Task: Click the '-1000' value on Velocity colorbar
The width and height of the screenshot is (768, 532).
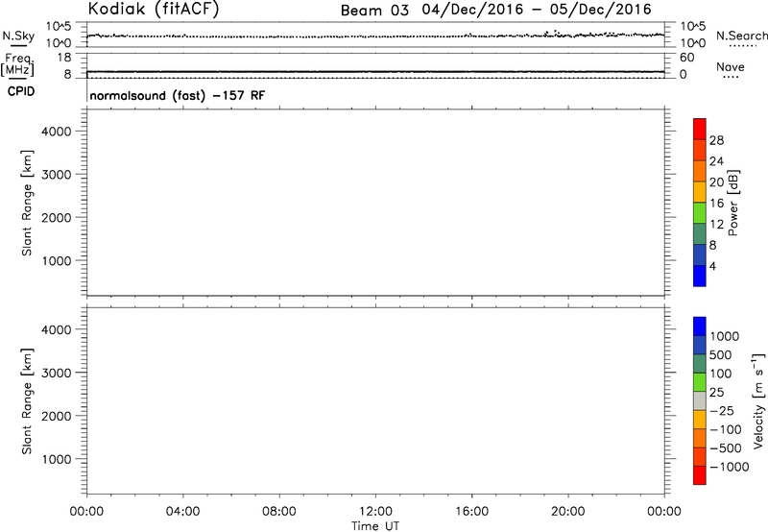Action: [730, 467]
